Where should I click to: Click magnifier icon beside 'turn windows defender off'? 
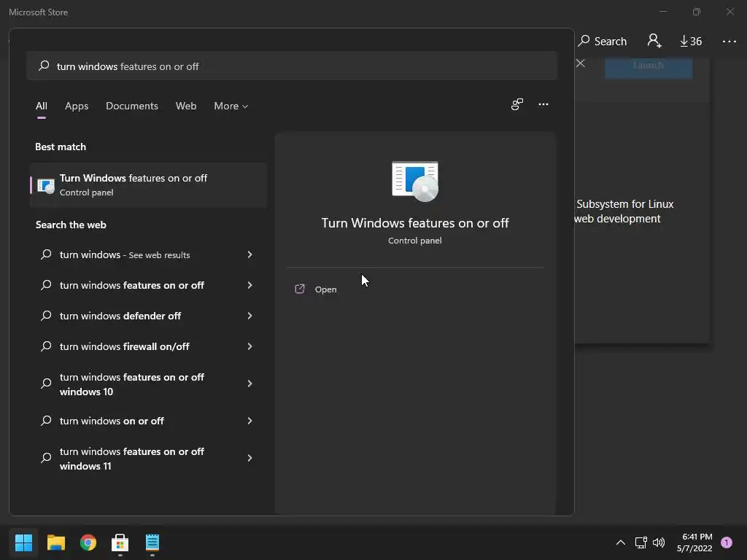(46, 315)
